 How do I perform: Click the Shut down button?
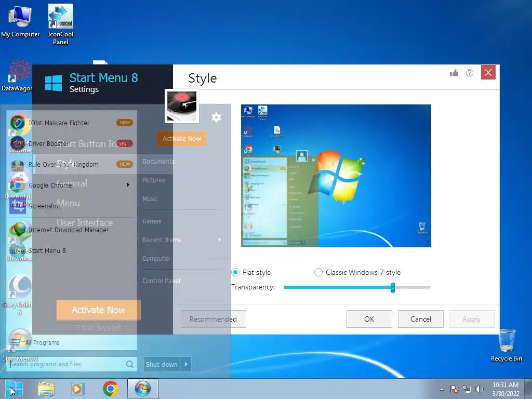(x=162, y=364)
